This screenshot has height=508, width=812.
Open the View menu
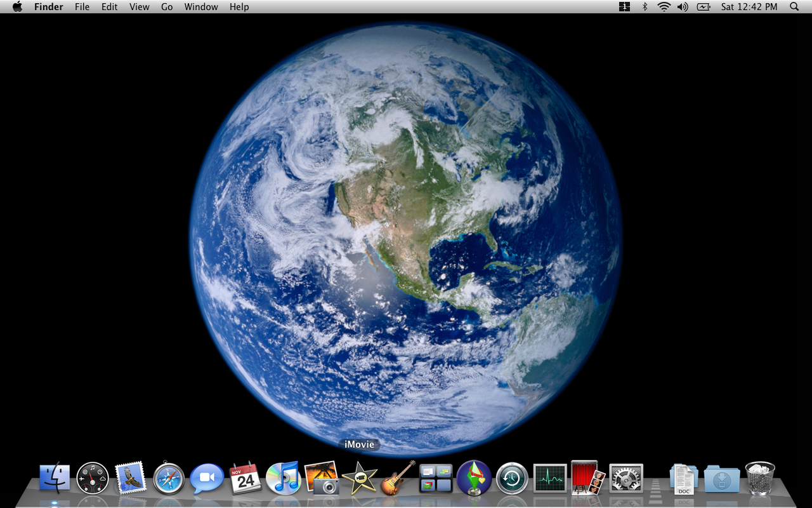pyautogui.click(x=140, y=7)
